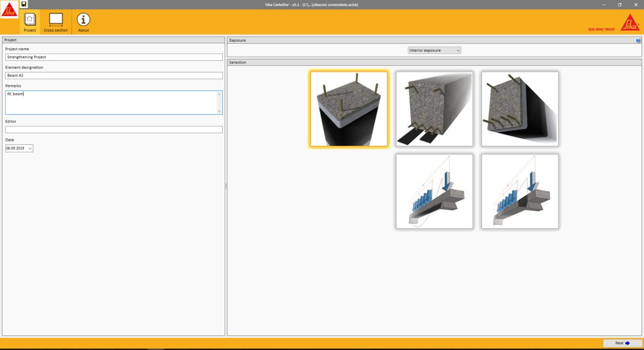Viewport: 644px width, 350px height.
Task: Click the blue help question icon
Action: tap(638, 40)
